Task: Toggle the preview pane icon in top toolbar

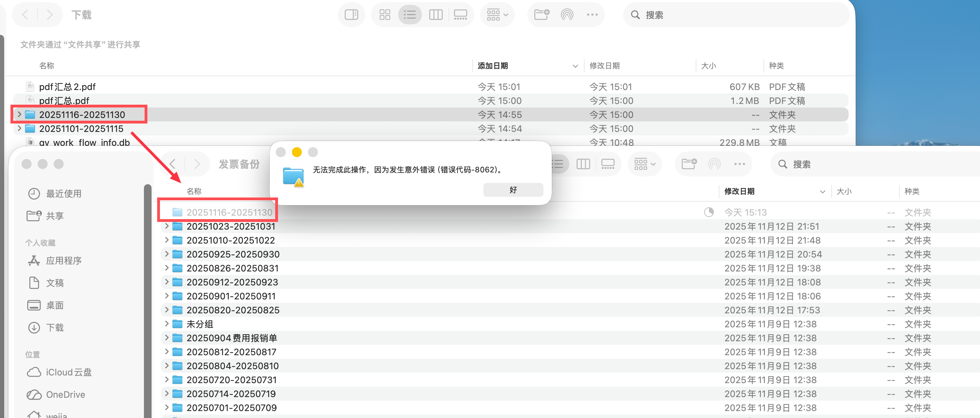Action: 351,15
